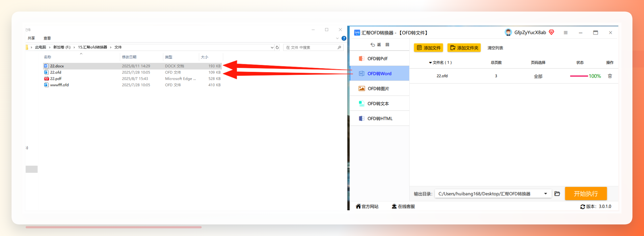Click the user avatar beside GfpZyYucX8ab
Image resolution: width=644 pixels, height=236 pixels.
point(508,32)
